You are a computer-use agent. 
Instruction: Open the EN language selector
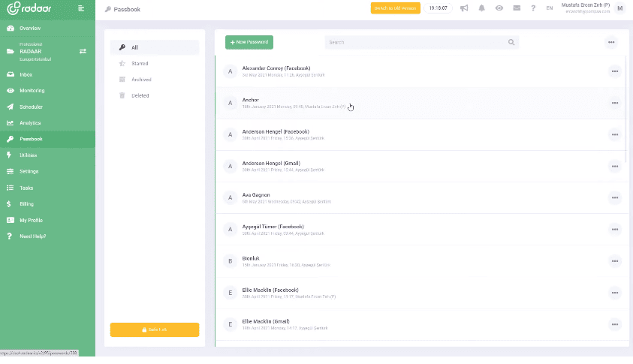click(x=550, y=8)
